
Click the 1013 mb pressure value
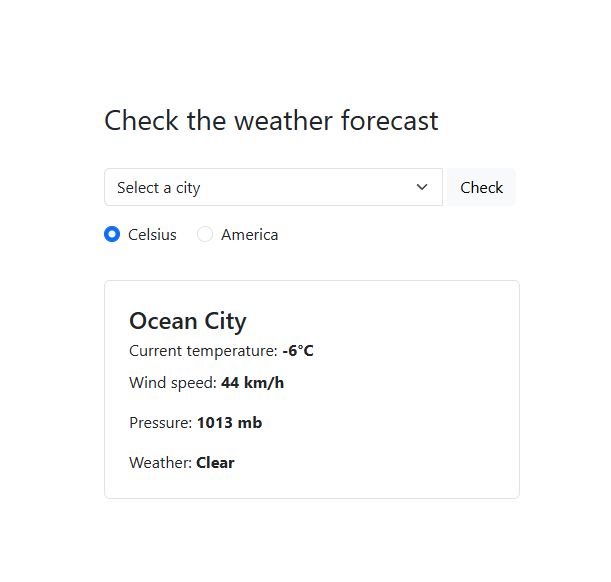click(229, 423)
